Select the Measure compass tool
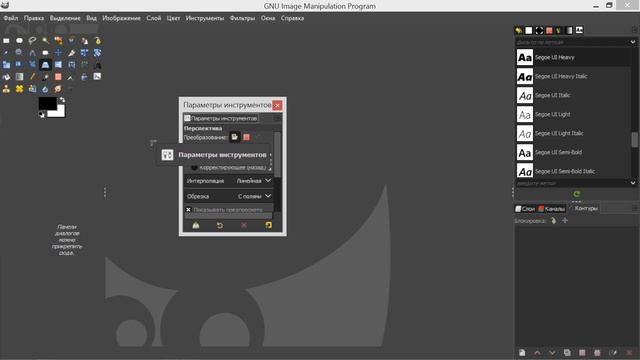 point(32,53)
